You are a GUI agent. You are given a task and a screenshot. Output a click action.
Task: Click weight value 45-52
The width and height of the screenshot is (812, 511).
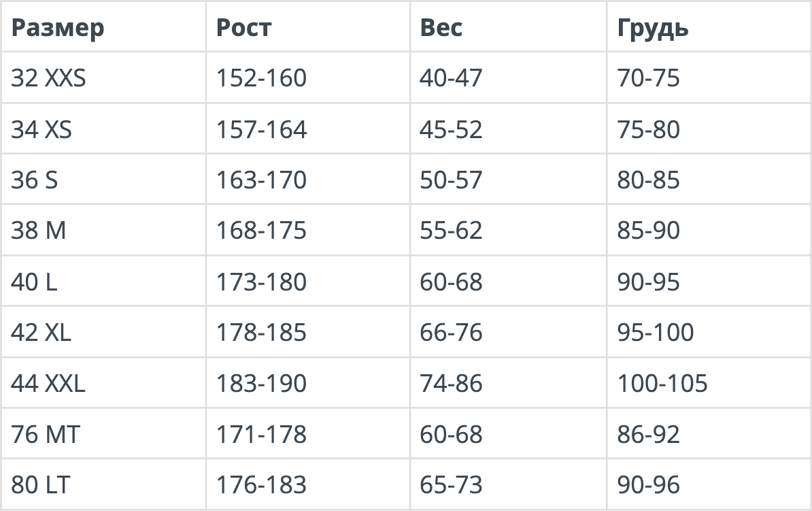click(x=450, y=129)
